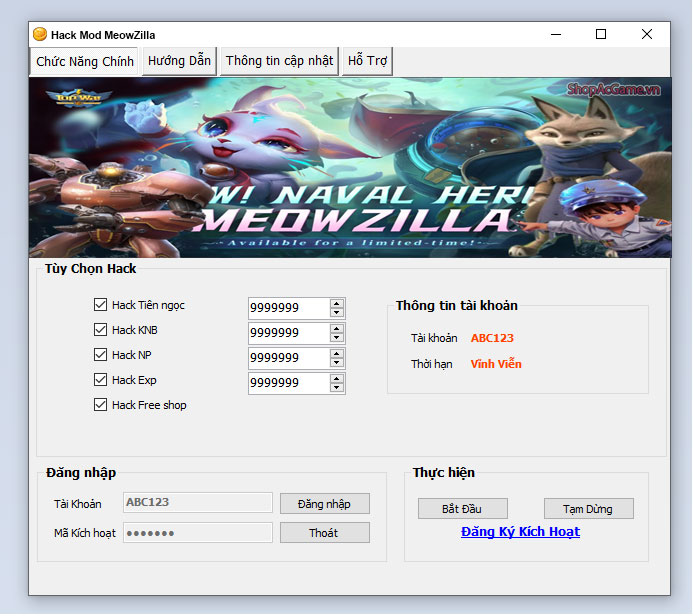
Task: Click the MeowZilla banner image
Action: [350, 167]
